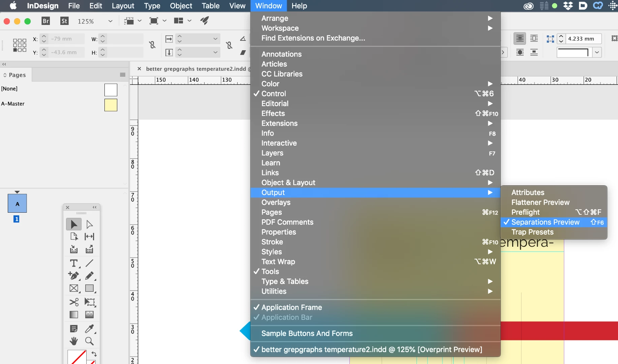
Task: Click the reference point grid locator
Action: tap(20, 45)
